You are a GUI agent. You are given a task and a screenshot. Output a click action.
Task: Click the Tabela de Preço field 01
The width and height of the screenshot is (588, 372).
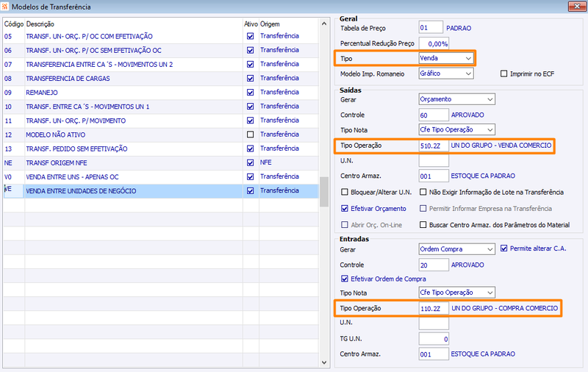431,28
